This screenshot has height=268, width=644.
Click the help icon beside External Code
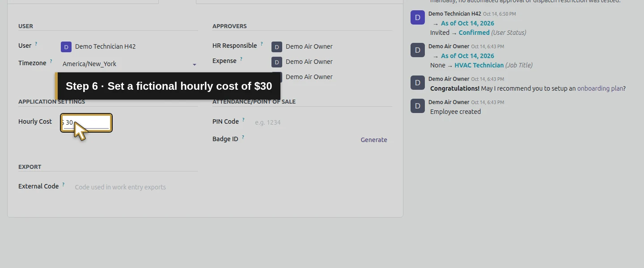pyautogui.click(x=64, y=184)
